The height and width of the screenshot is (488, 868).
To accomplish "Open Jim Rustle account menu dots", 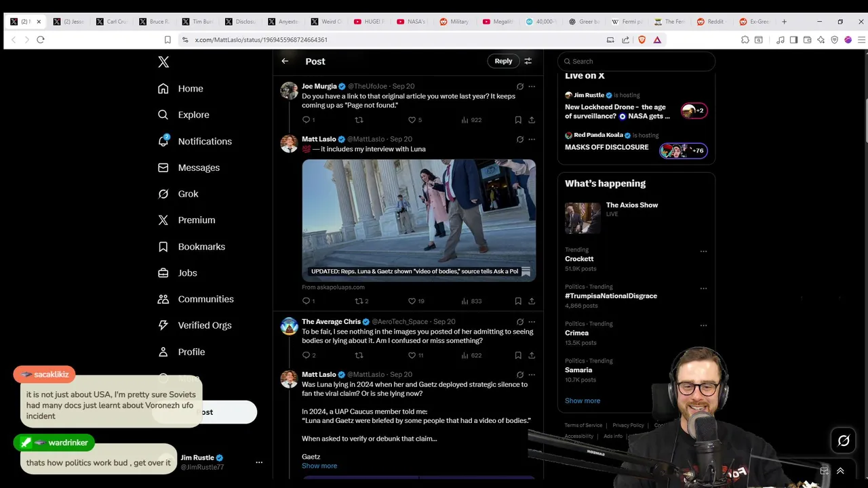I will pos(258,462).
